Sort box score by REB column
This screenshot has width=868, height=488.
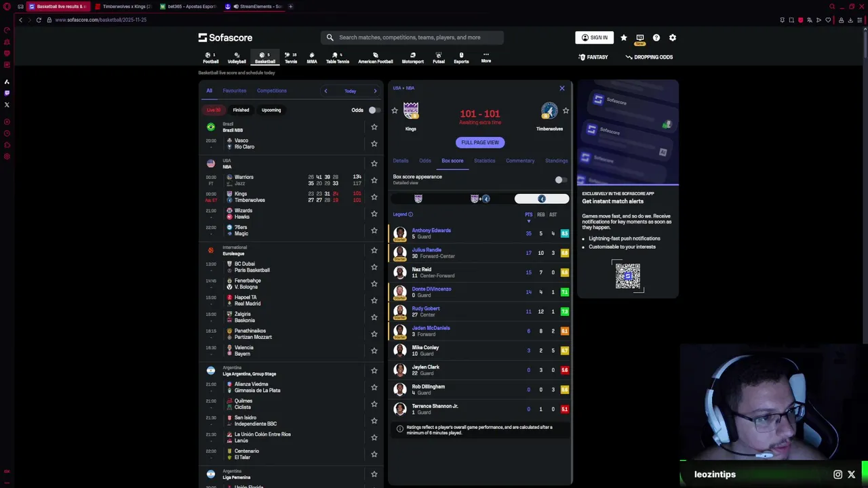(540, 215)
